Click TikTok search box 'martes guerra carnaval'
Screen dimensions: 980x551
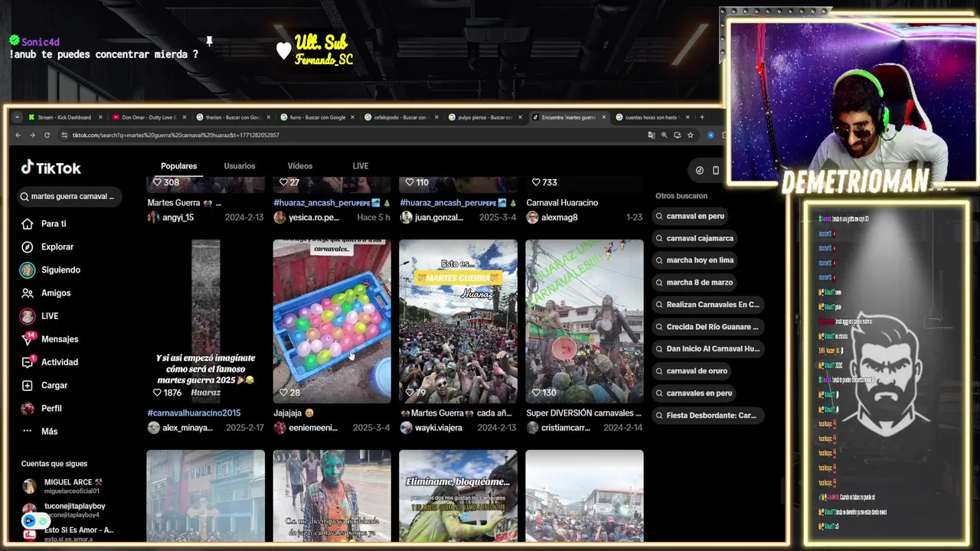tap(70, 197)
